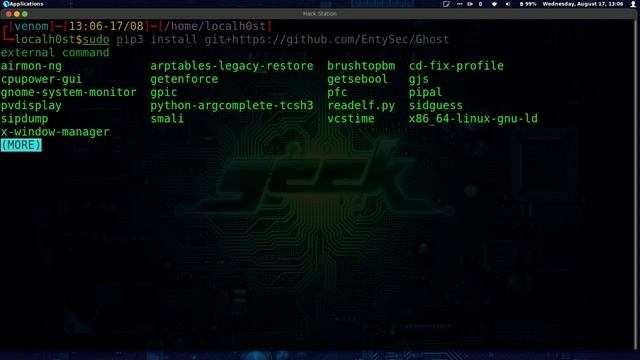Click the screen recorder indicator showing 0
The image size is (640, 360).
pyautogui.click(x=476, y=4)
